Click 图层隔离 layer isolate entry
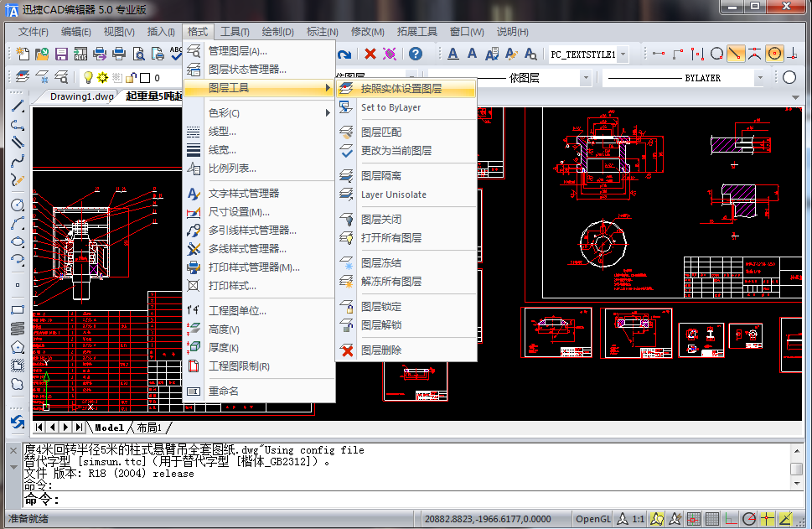Screen dimensions: 812x529 406,176
